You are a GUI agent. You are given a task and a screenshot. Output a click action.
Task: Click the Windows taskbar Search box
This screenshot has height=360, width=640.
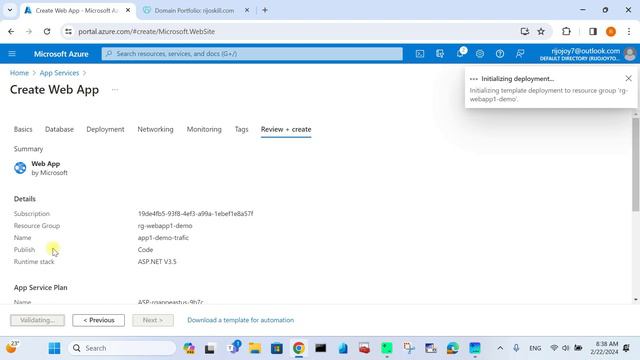122,348
